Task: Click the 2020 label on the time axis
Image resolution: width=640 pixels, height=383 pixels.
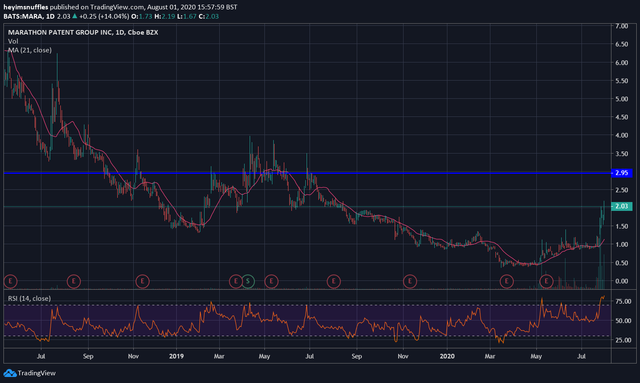Action: click(x=447, y=356)
